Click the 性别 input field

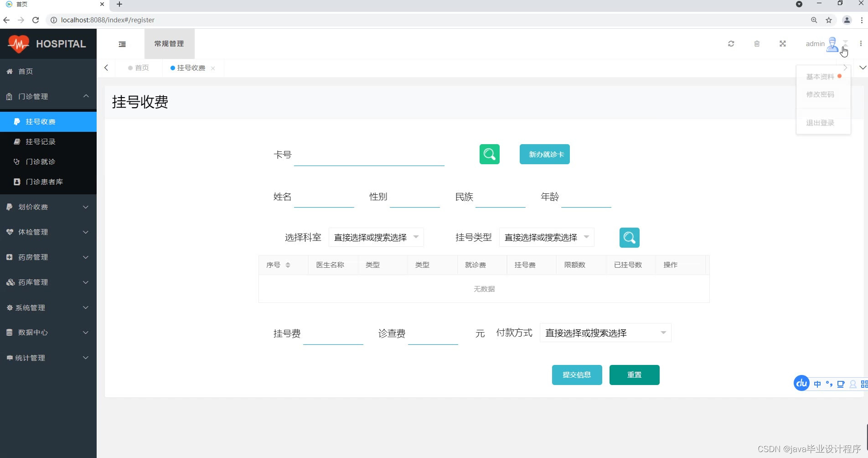click(415, 197)
